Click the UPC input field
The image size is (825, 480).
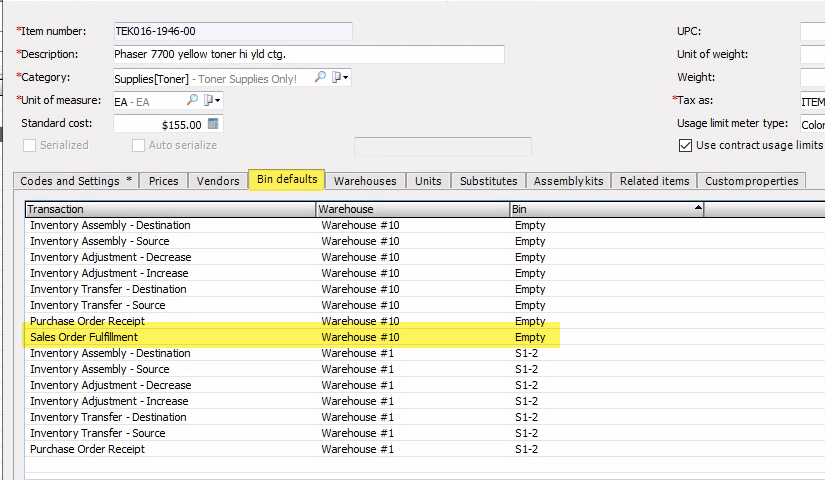[812, 31]
